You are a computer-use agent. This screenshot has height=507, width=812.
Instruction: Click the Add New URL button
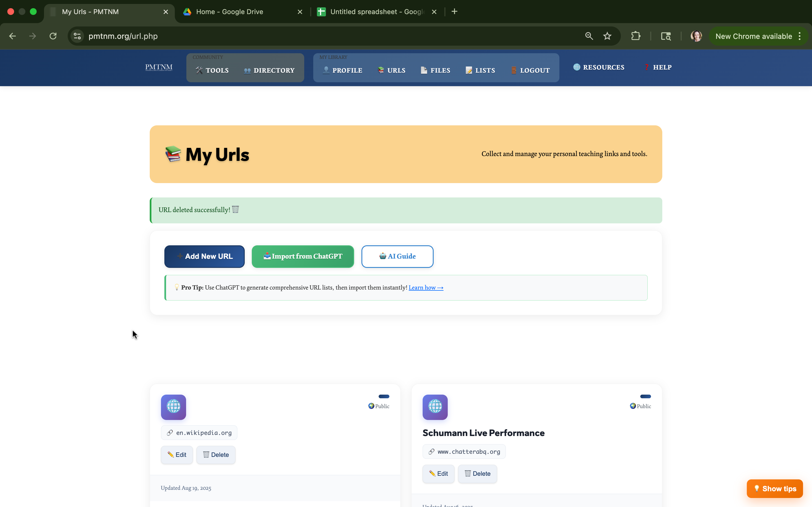pos(204,257)
